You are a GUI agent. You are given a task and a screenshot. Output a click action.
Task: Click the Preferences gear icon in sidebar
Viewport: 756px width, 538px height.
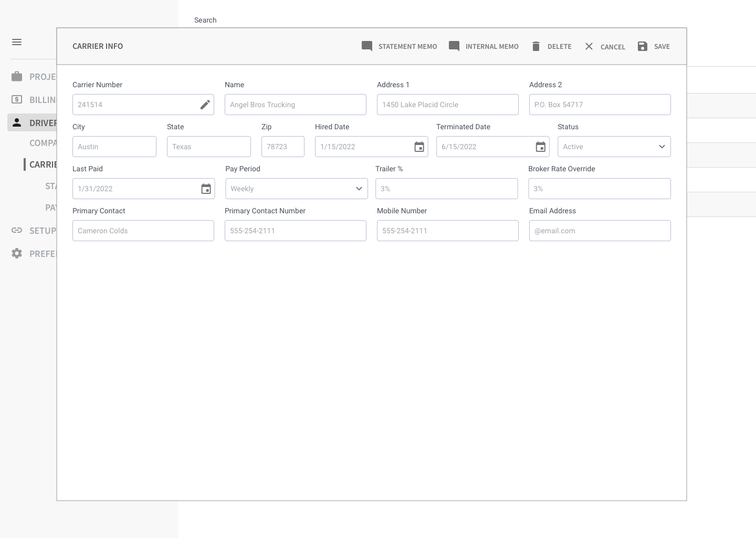(x=17, y=253)
